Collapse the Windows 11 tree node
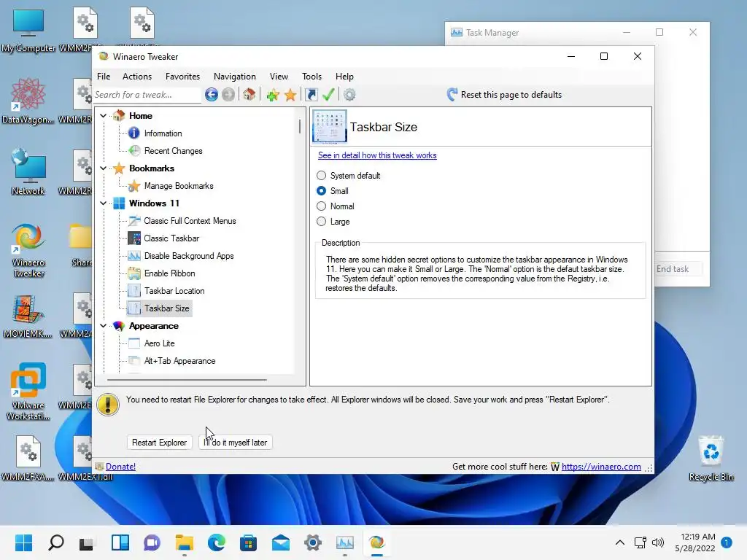This screenshot has height=560, width=747. coord(104,203)
